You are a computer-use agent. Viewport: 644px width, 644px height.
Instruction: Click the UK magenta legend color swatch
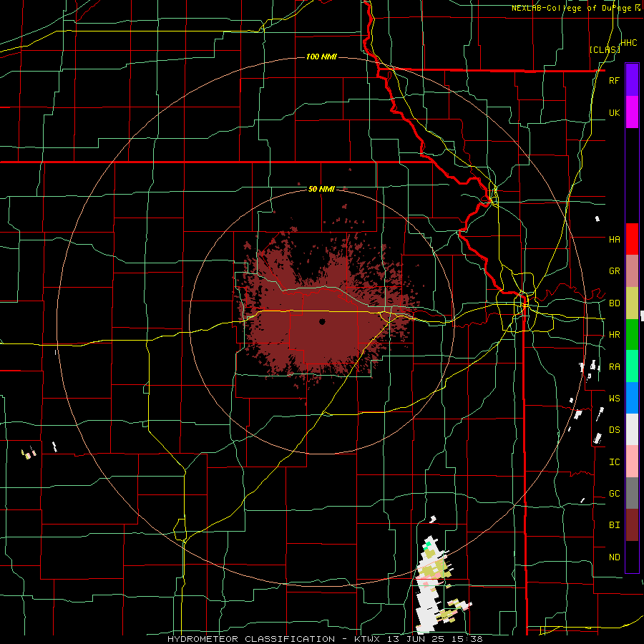point(632,112)
